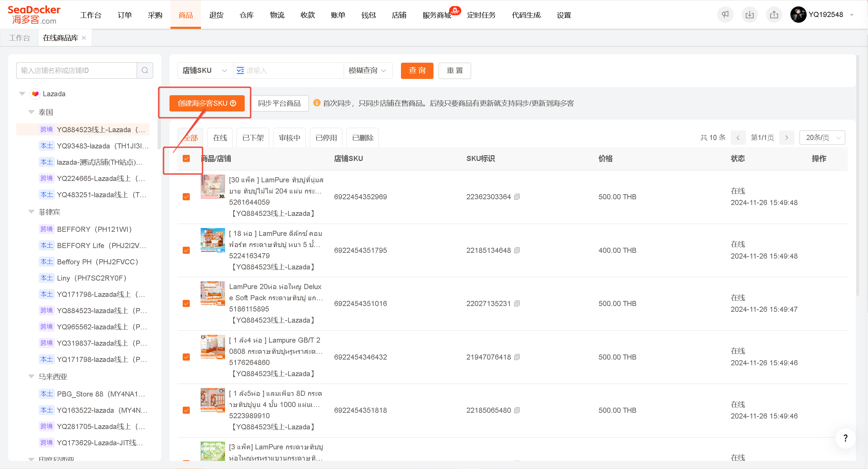This screenshot has height=469, width=868.
Task: Open the 代码生成 menu
Action: (x=526, y=15)
